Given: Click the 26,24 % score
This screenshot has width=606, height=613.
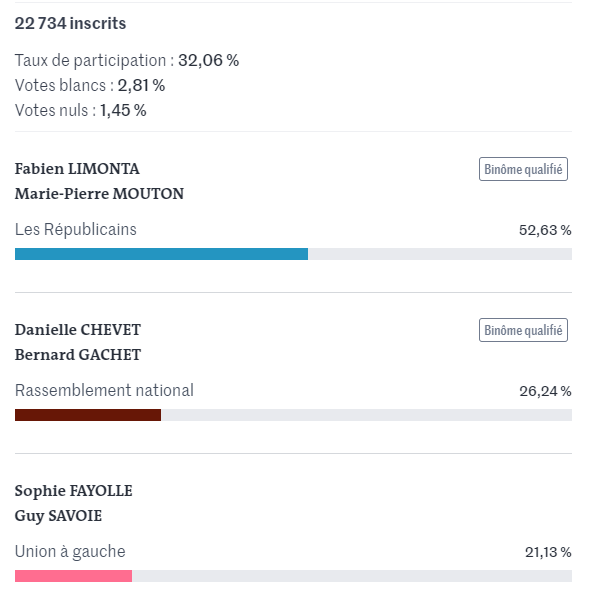Looking at the screenshot, I should 545,391.
